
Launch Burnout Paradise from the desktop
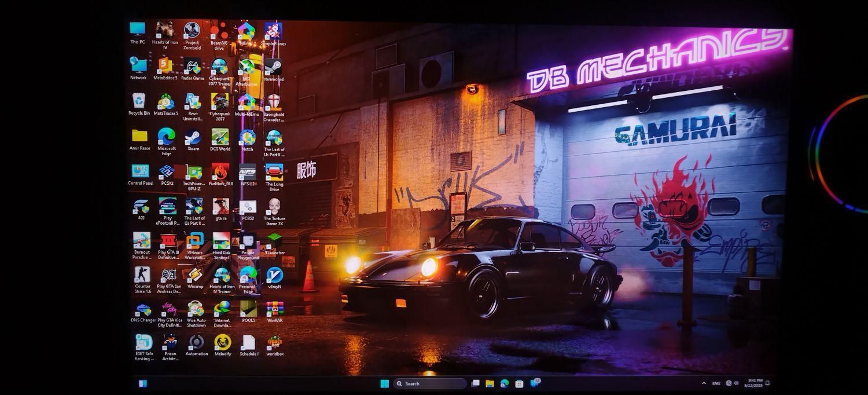[x=142, y=246]
